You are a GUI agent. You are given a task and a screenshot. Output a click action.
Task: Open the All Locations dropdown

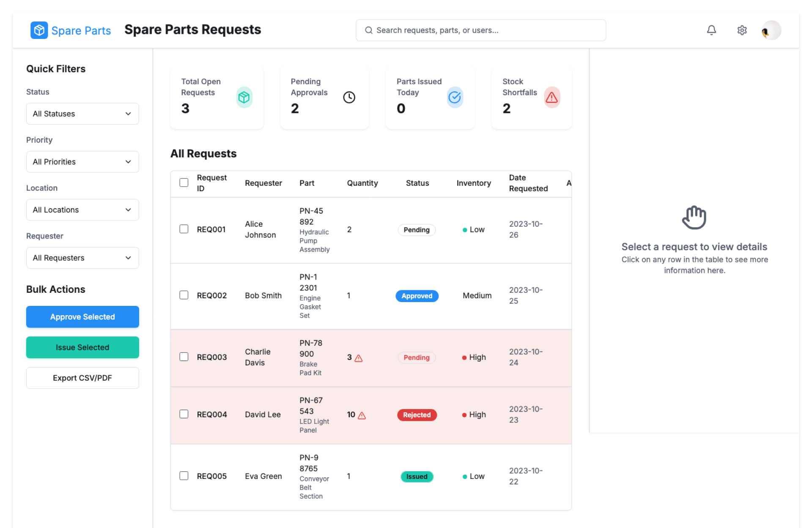[82, 210]
